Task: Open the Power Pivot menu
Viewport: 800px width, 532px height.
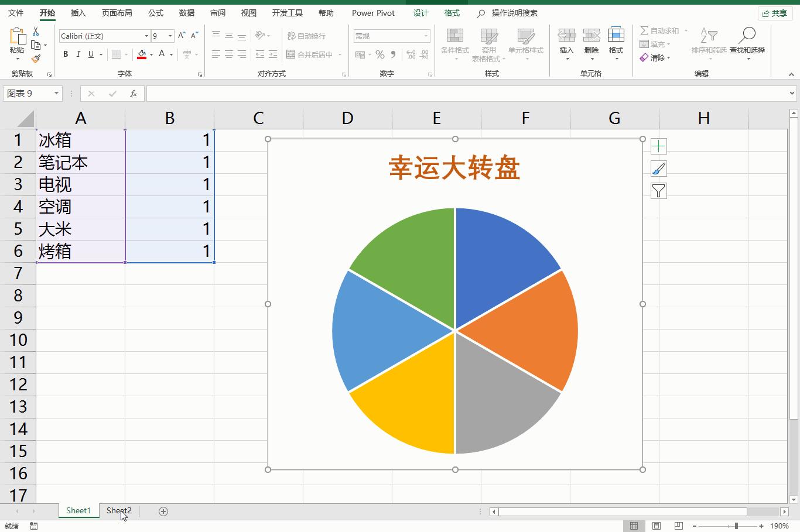Action: coord(373,13)
